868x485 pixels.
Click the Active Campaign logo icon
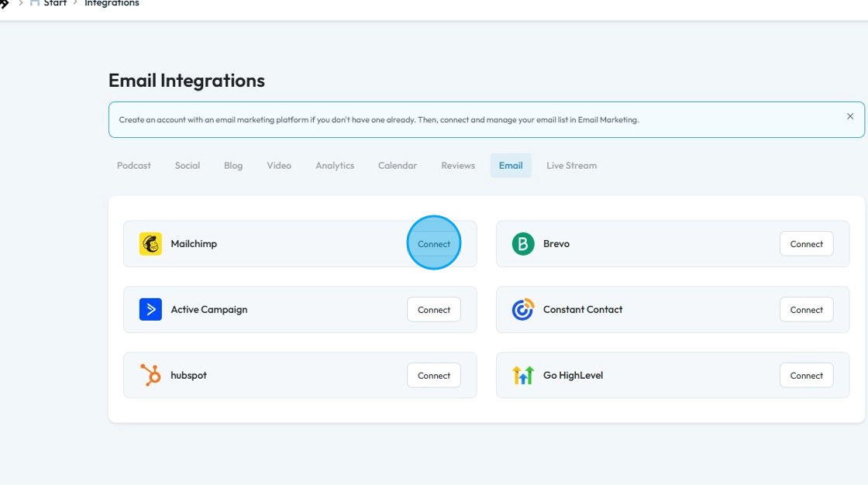150,309
